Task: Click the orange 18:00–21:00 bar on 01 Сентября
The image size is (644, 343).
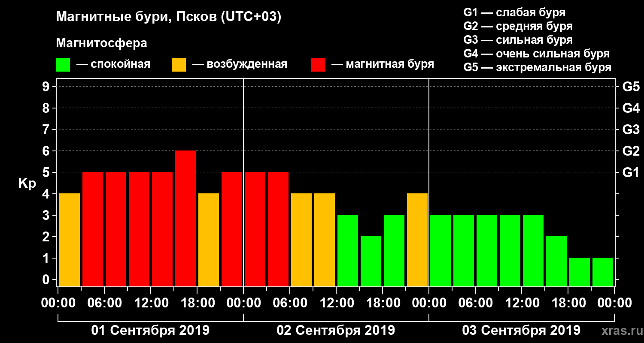Action: pyautogui.click(x=209, y=240)
